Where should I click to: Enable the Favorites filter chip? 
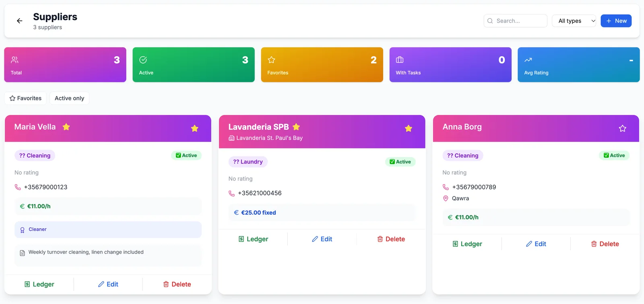25,98
